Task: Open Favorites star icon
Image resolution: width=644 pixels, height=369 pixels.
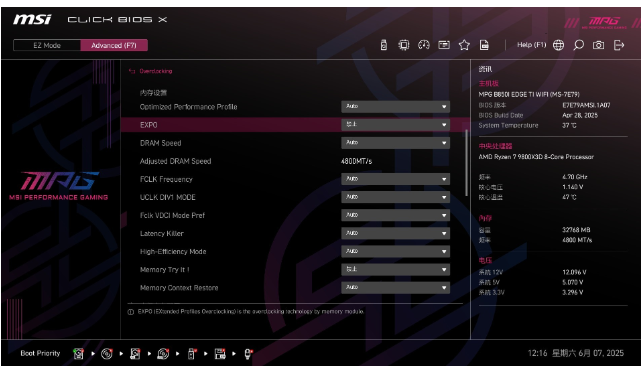Action: pos(464,45)
